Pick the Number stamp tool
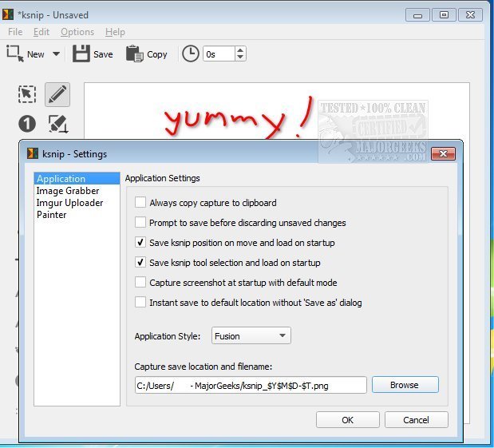Viewport: 494px width, 448px height. [x=27, y=123]
